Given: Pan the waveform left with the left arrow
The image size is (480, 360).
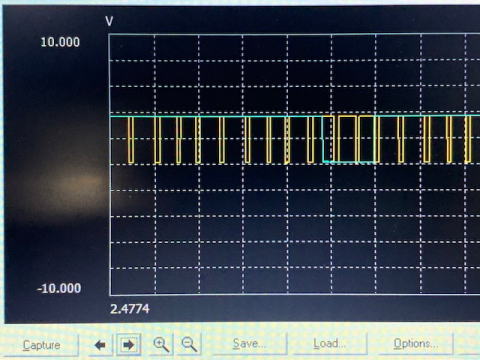Looking at the screenshot, I should [x=100, y=345].
